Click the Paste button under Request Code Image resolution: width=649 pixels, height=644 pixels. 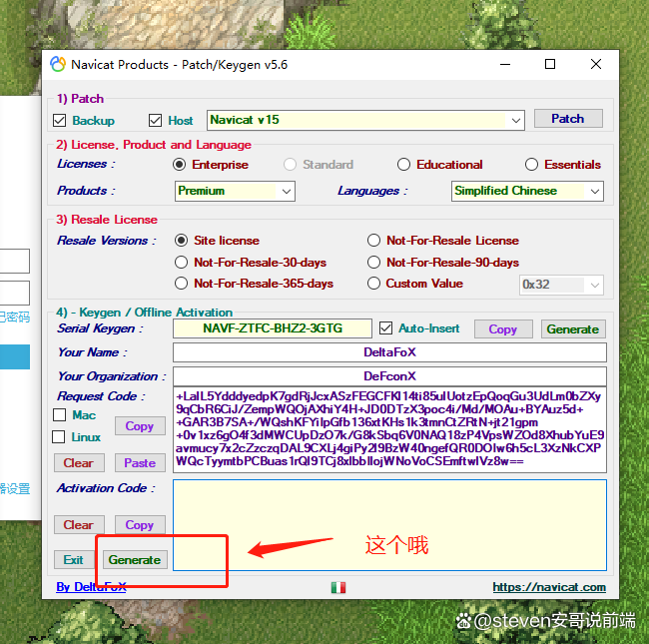tap(139, 463)
